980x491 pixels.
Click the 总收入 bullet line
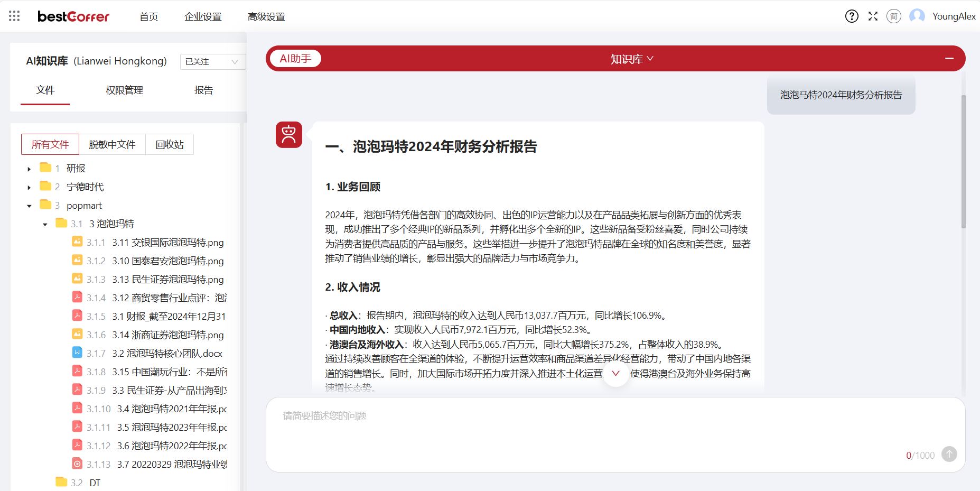[x=497, y=316]
